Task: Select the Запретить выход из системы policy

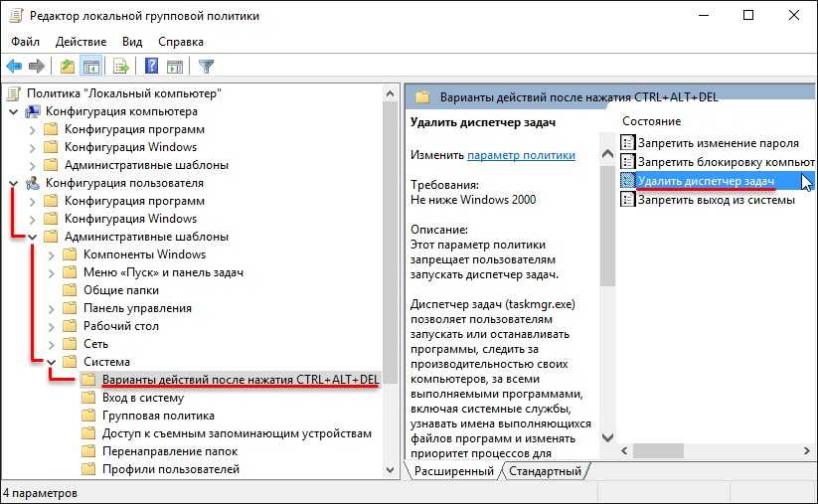Action: (x=716, y=199)
